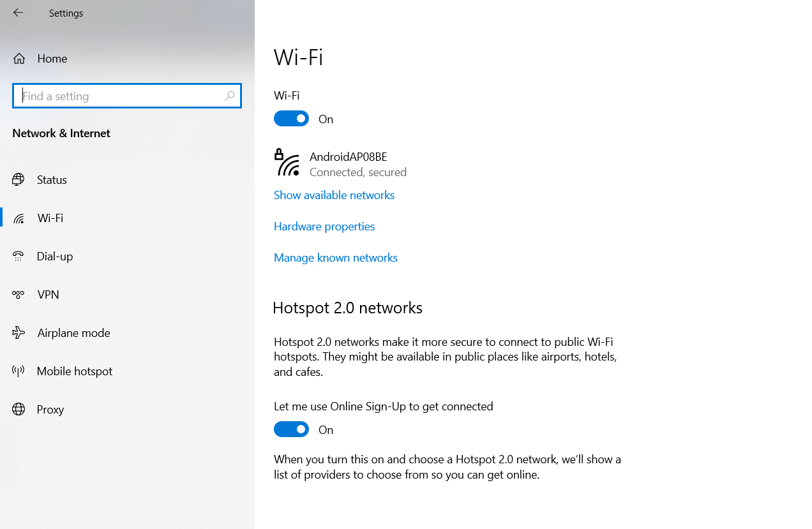Viewport: 812px width, 529px height.
Task: Select the Status globe icon in sidebar
Action: point(19,179)
